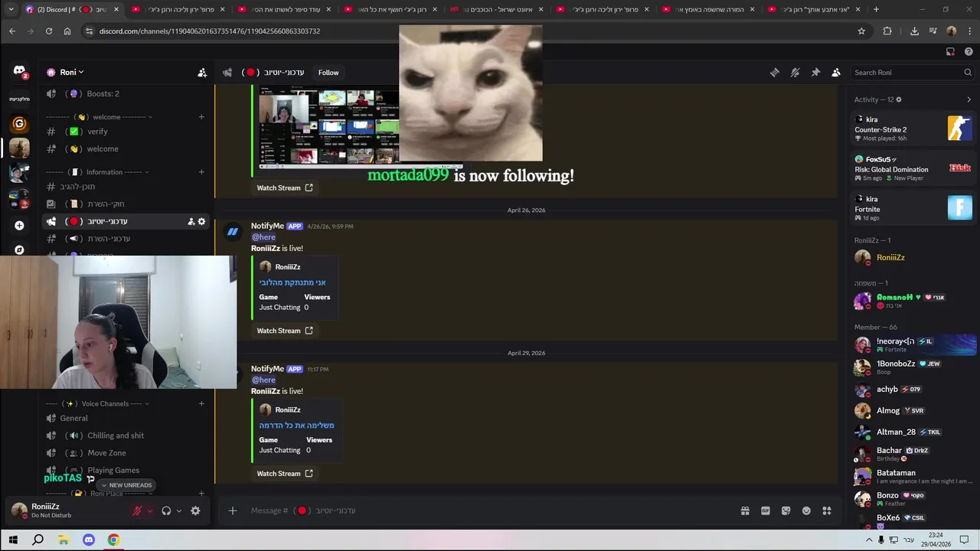
Task: Switch to the Discord browser tab
Action: coord(71,9)
